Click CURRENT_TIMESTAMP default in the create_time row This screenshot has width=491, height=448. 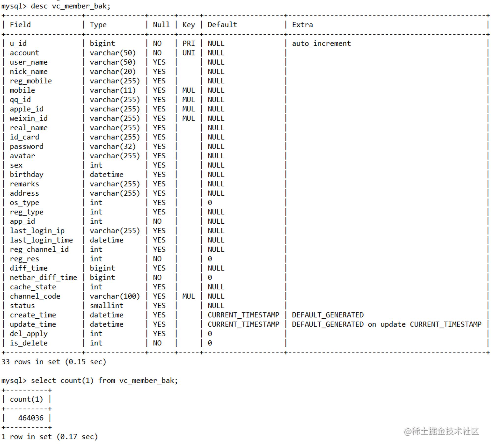244,315
